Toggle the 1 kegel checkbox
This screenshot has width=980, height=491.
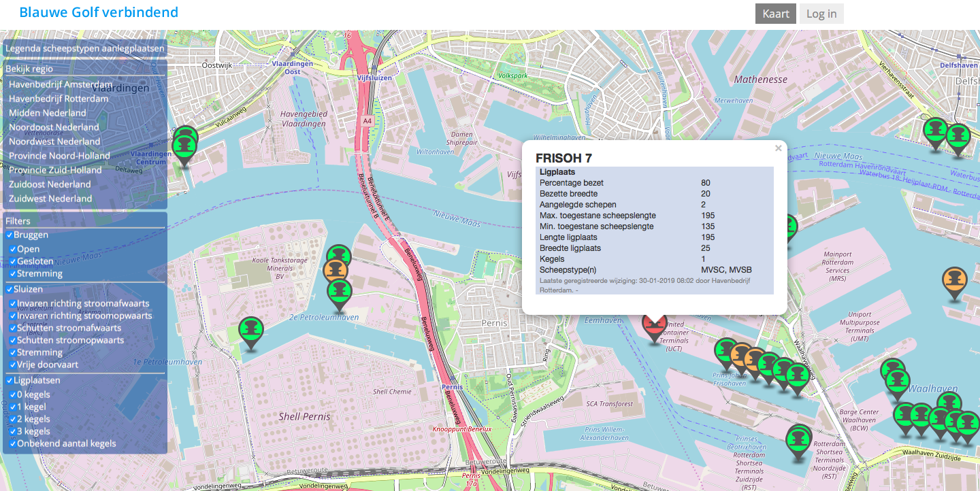(13, 407)
